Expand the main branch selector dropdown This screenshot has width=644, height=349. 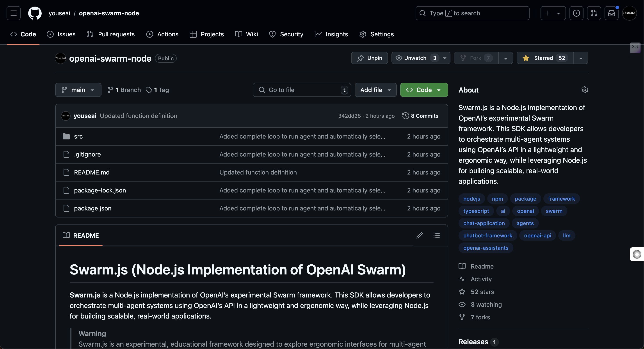78,90
